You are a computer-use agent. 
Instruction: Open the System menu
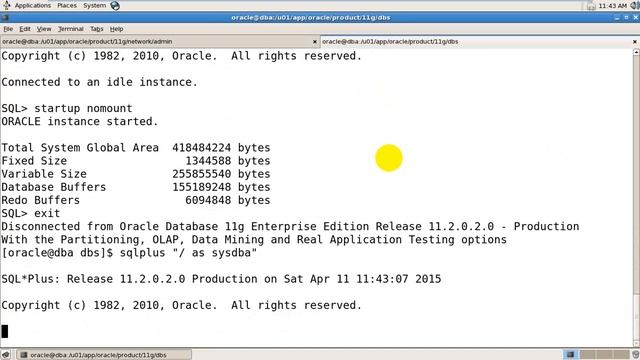pos(94,5)
